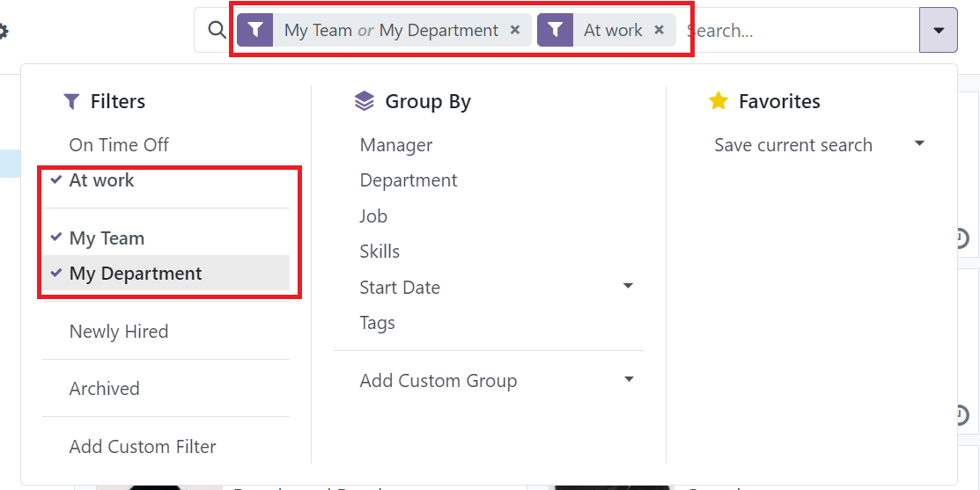This screenshot has width=980, height=490.
Task: Enable the Newly Hired filter
Action: pos(119,332)
